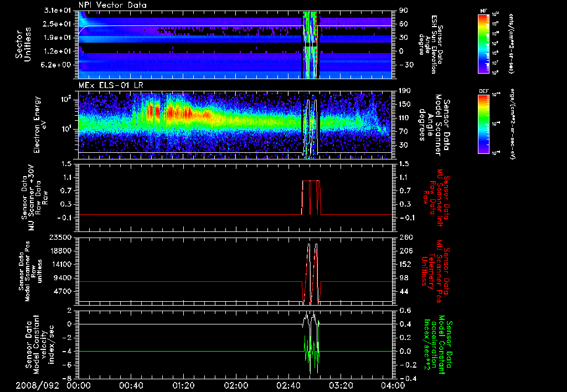Click the "-30" sun elevation tick label
567x392 pixels.
pyautogui.click(x=406, y=65)
